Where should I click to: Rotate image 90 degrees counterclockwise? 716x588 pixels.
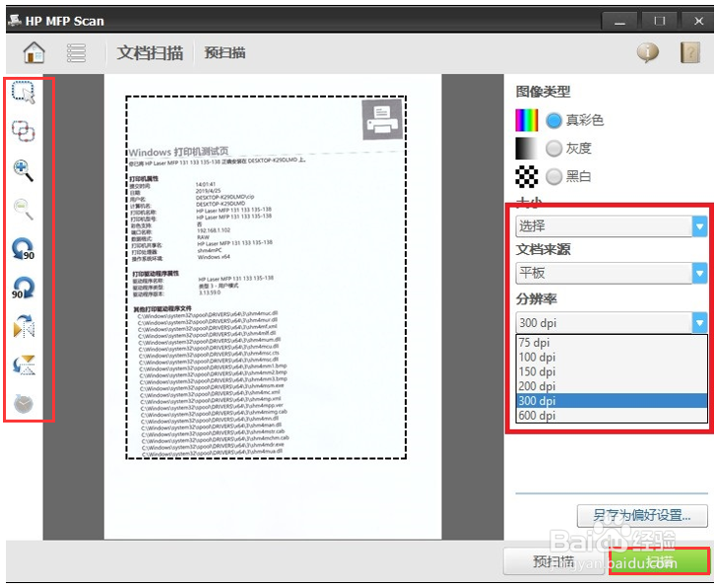click(x=24, y=249)
